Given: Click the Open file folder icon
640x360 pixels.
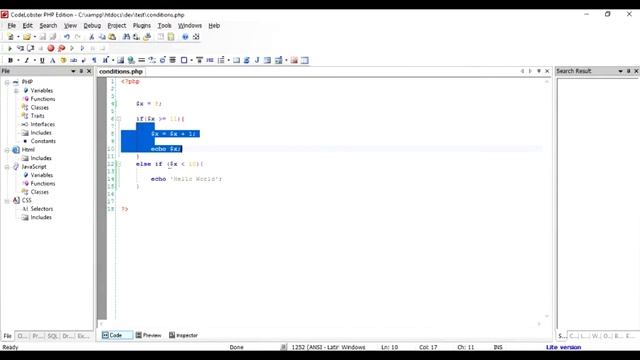Looking at the screenshot, I should pos(27,37).
